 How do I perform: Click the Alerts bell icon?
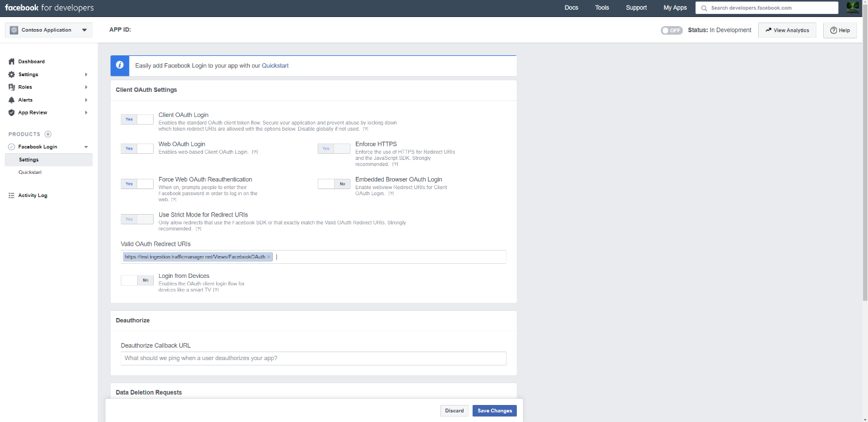point(12,100)
